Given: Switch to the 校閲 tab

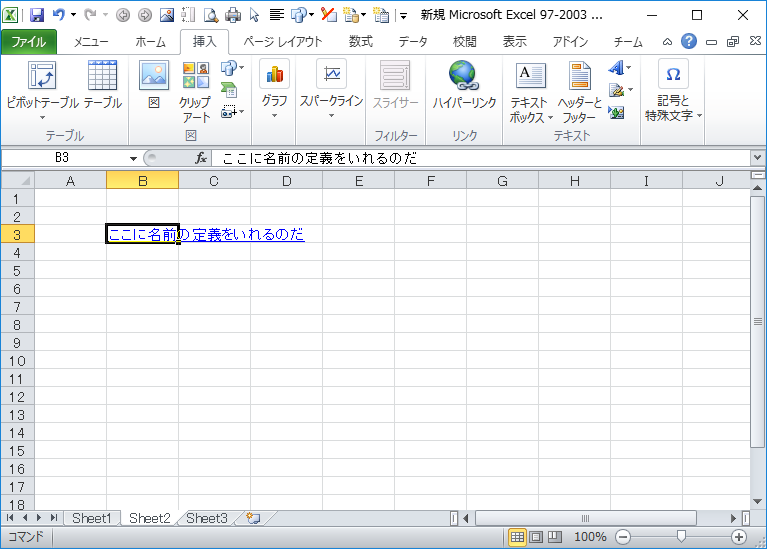Looking at the screenshot, I should click(x=464, y=42).
